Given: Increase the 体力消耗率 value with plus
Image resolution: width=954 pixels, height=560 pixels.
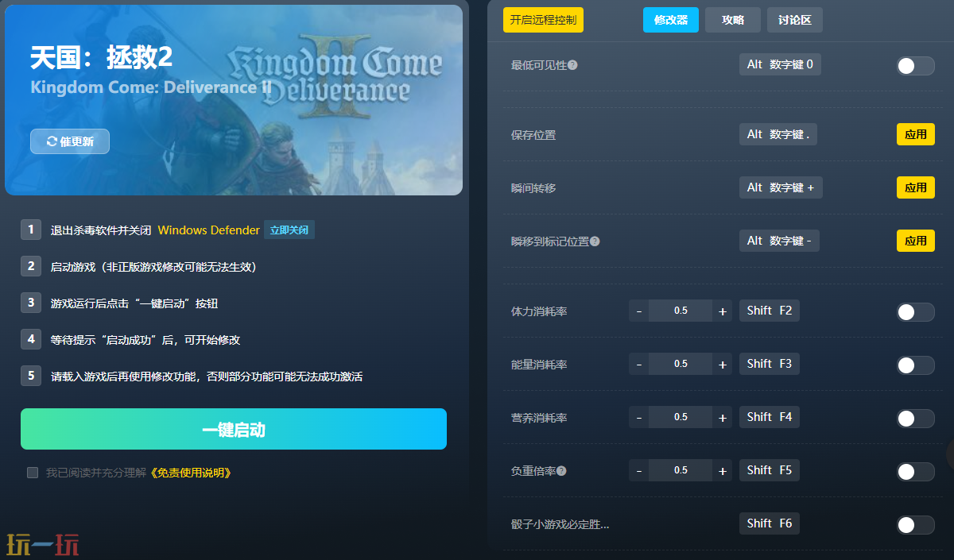Looking at the screenshot, I should tap(723, 311).
